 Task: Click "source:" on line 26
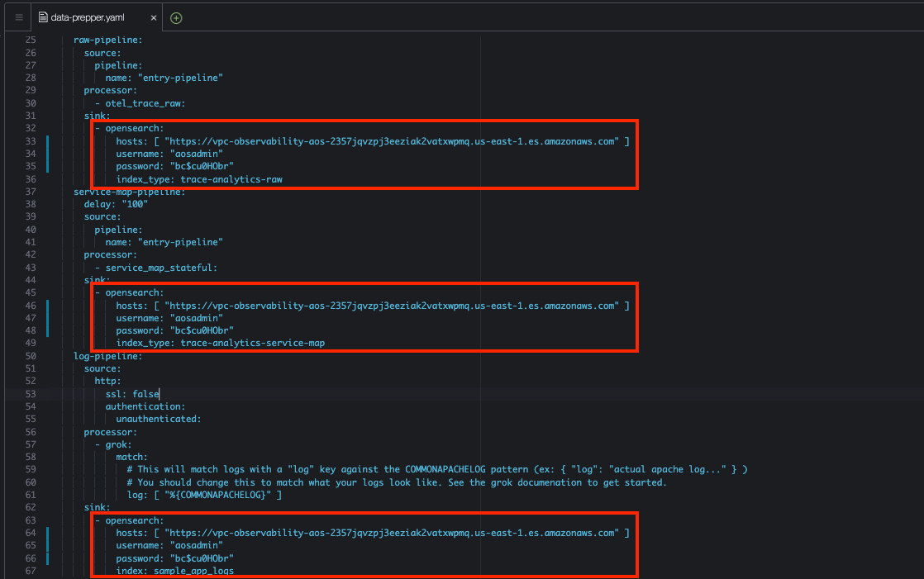[102, 53]
